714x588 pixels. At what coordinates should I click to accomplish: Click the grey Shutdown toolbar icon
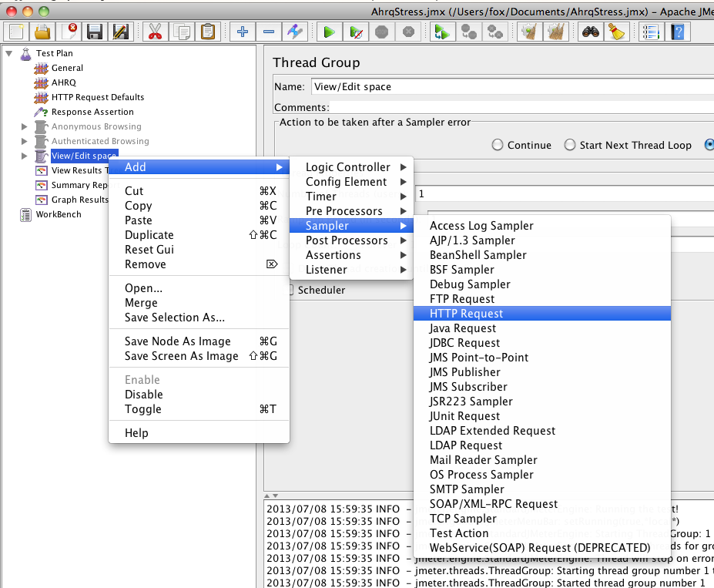(408, 32)
